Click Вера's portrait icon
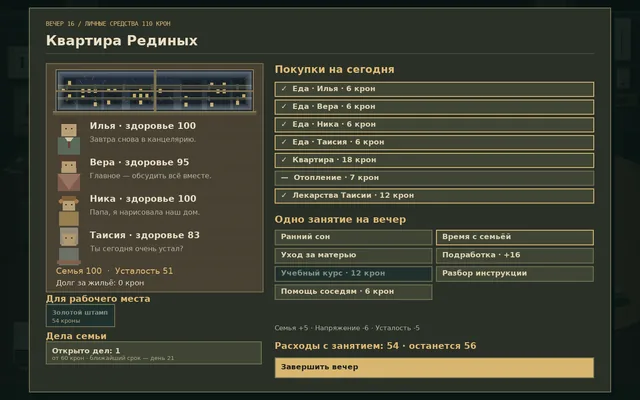This screenshot has width=640, height=400. click(69, 176)
